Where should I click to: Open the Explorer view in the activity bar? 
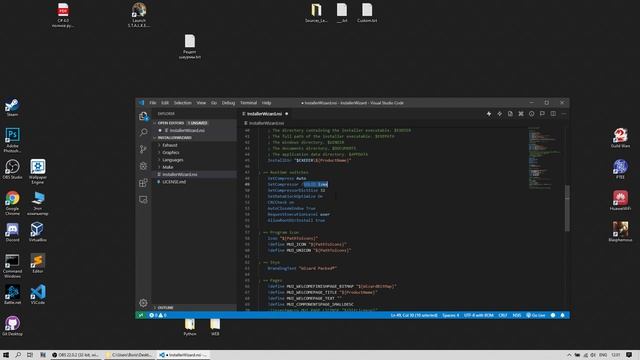(143, 116)
